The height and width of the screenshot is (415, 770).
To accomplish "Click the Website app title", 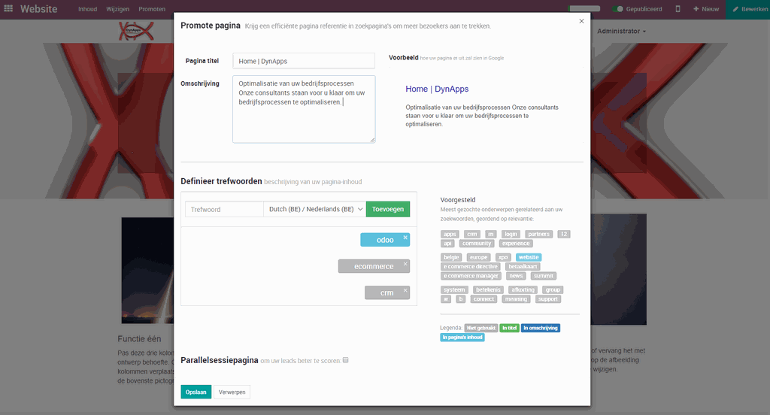I will point(38,9).
